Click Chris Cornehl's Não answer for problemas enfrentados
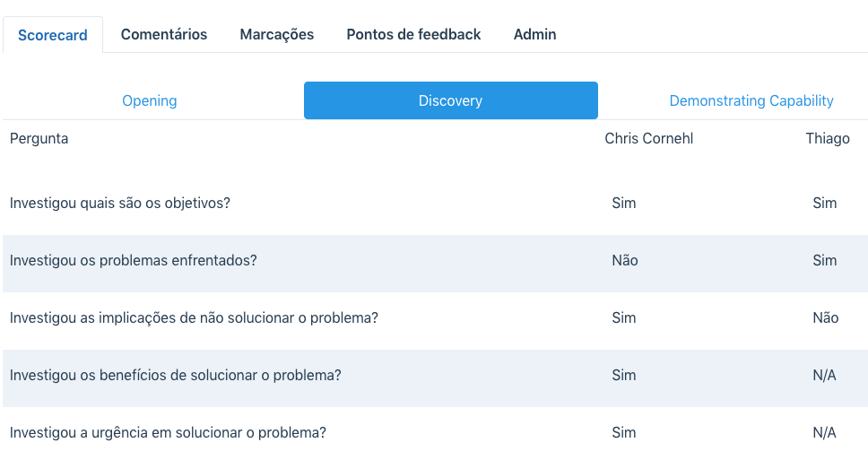868x460 pixels. pyautogui.click(x=625, y=260)
